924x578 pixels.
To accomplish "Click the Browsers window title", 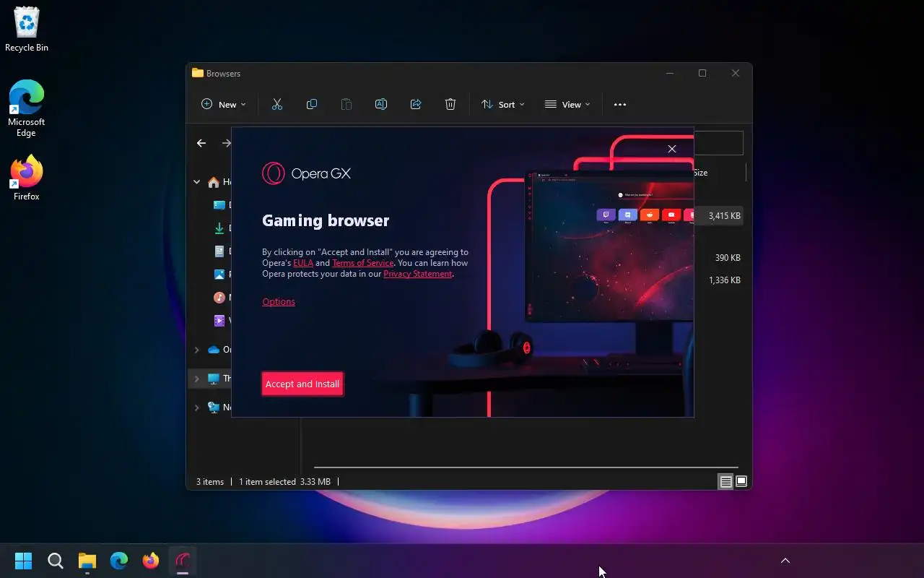I will [223, 74].
